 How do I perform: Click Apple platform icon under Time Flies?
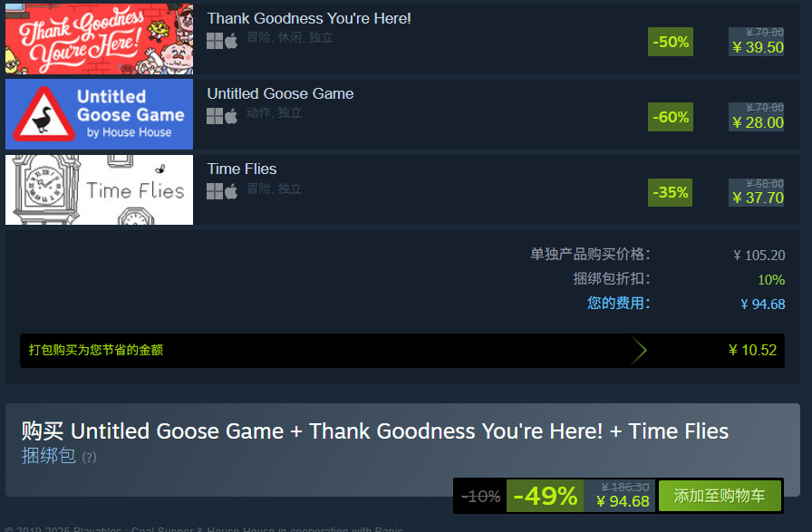coord(231,191)
